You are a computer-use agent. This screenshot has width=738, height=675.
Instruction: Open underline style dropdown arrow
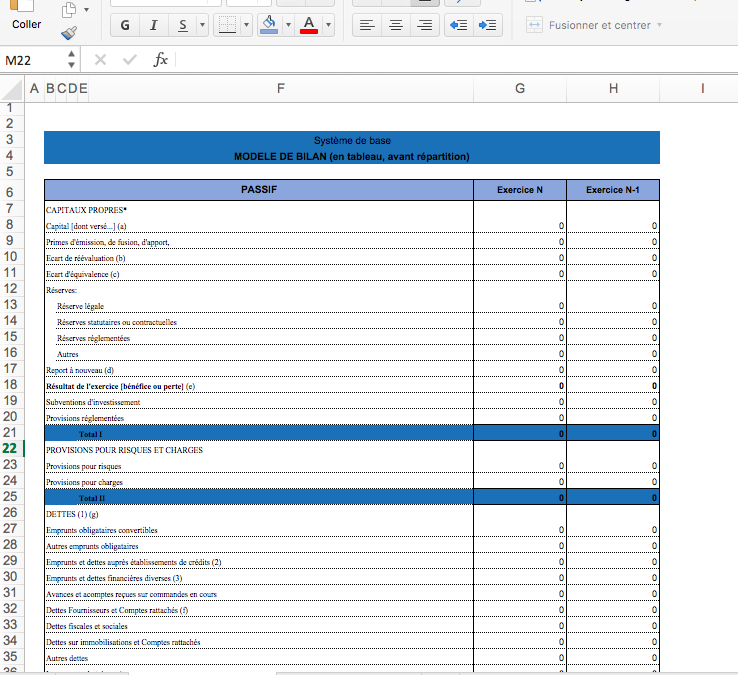coord(202,25)
